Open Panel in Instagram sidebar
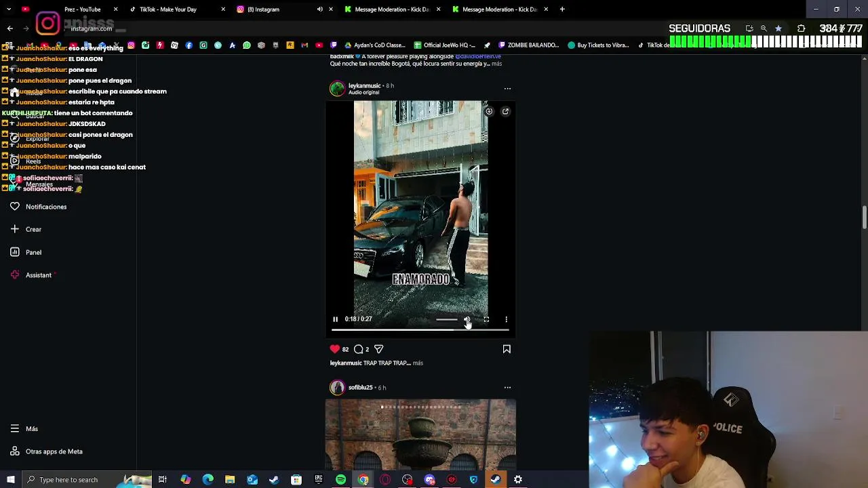The image size is (868, 488). click(26, 252)
